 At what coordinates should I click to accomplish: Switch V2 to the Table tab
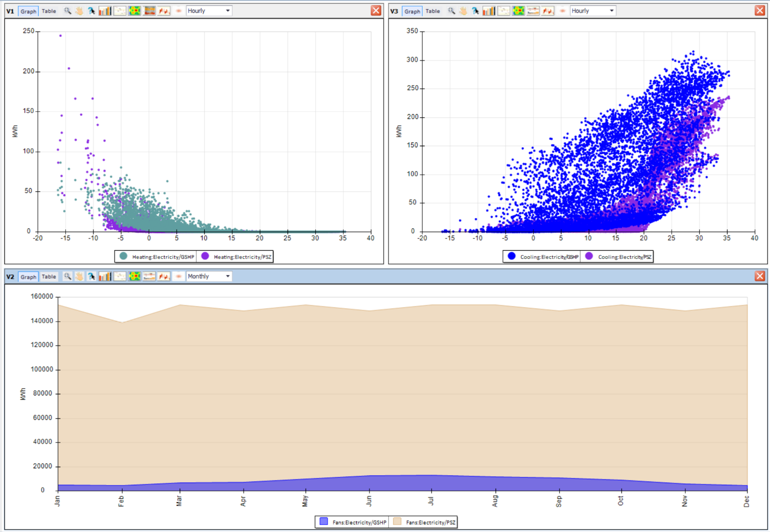tap(49, 276)
